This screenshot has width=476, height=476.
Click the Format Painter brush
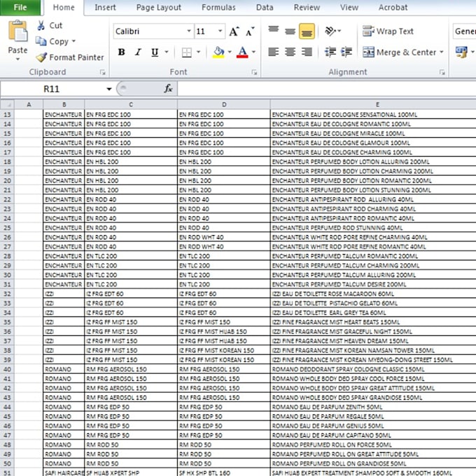click(41, 57)
